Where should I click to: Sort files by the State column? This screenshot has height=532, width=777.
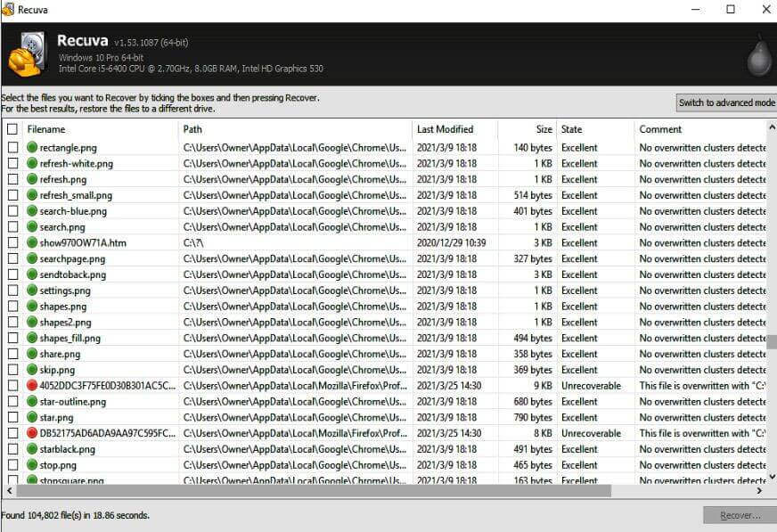point(594,129)
